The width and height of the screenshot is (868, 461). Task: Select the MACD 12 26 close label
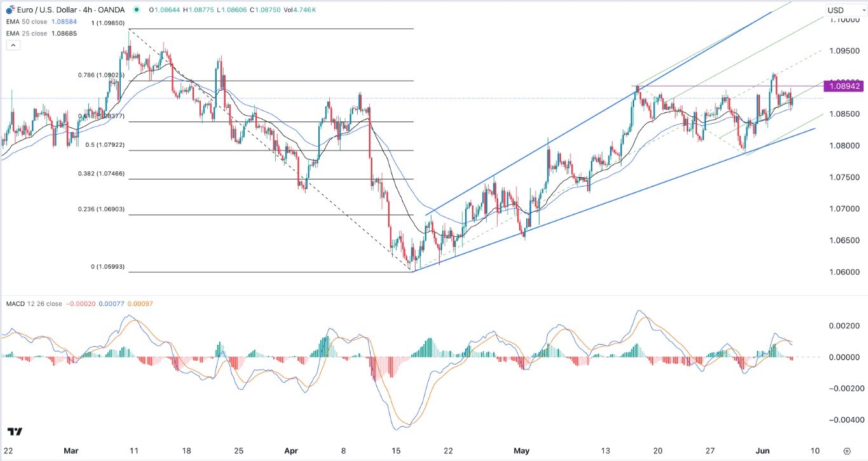[35, 304]
